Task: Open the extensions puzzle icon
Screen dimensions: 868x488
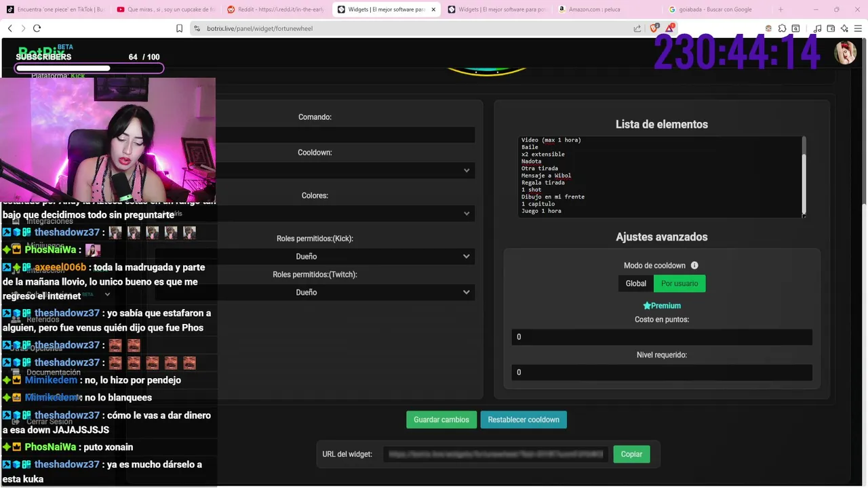Action: pos(782,28)
